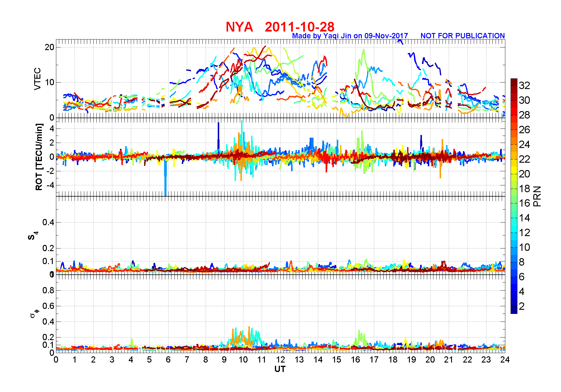Image resolution: width=561 pixels, height=392 pixels.
Task: Click the UT axis tick label "17"
Action: [x=374, y=360]
